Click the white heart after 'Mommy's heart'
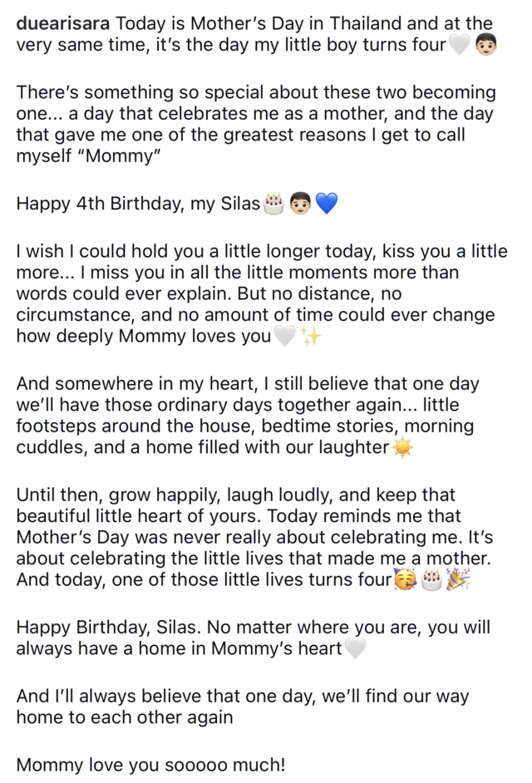This screenshot has width=532, height=783. coord(356,649)
